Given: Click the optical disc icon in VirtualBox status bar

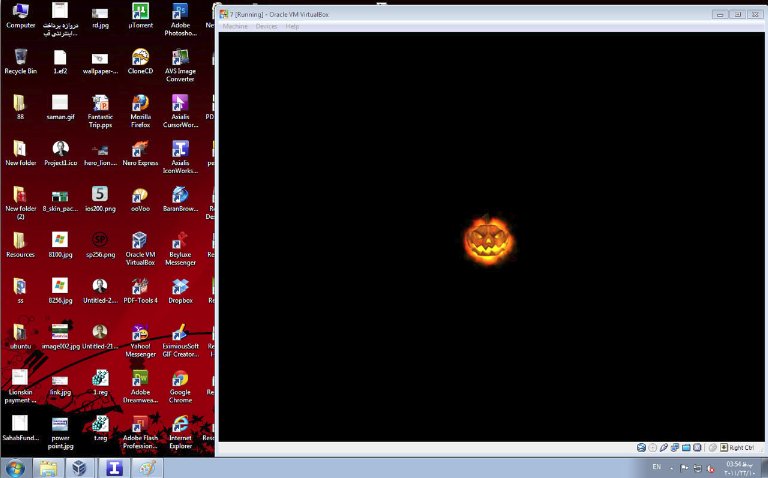Looking at the screenshot, I should 652,448.
